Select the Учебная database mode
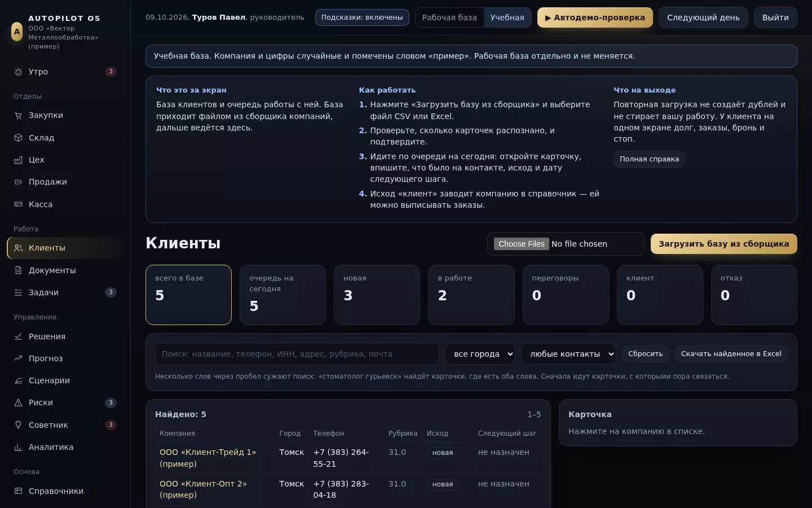812x508 pixels. pyautogui.click(x=507, y=17)
